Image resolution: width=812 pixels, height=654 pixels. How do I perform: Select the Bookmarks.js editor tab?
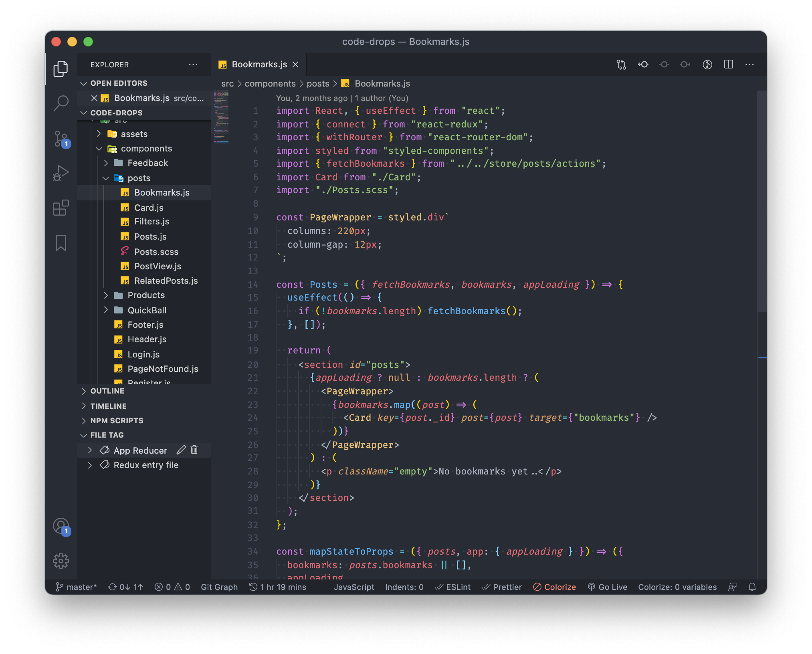[259, 65]
